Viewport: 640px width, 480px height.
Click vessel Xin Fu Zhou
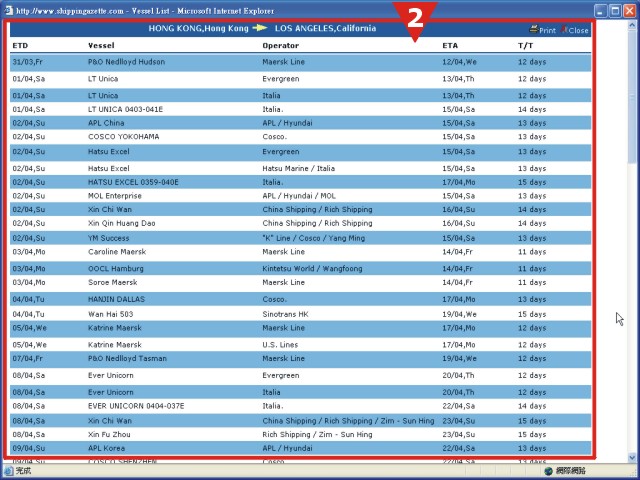click(x=109, y=435)
